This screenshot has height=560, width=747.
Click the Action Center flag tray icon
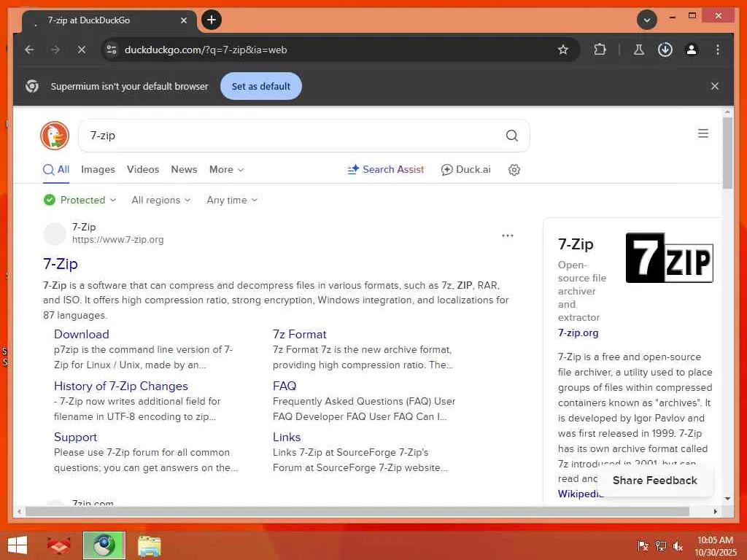[643, 545]
